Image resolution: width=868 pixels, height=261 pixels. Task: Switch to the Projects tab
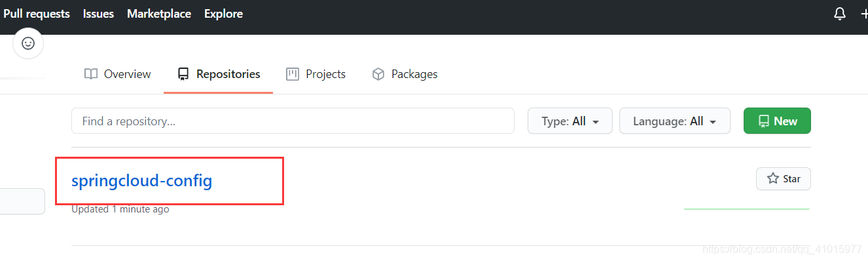click(316, 74)
